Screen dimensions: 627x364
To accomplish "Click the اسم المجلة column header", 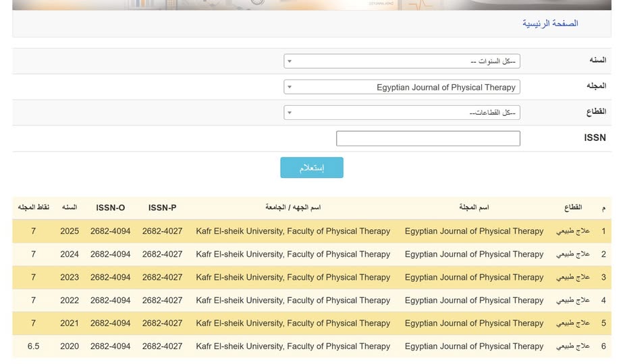I will pos(474,208).
